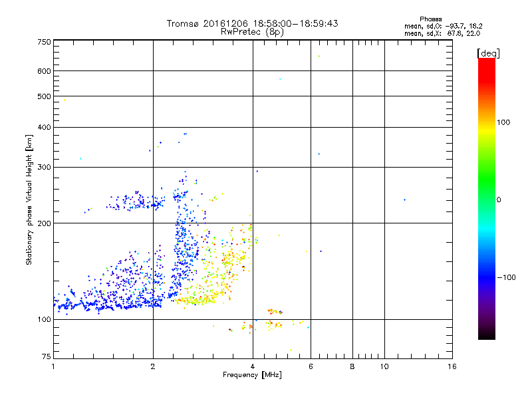
Task: Click the plot title 'Tromsø 20161206 18:58:00-18:59:43'
Action: pyautogui.click(x=252, y=23)
